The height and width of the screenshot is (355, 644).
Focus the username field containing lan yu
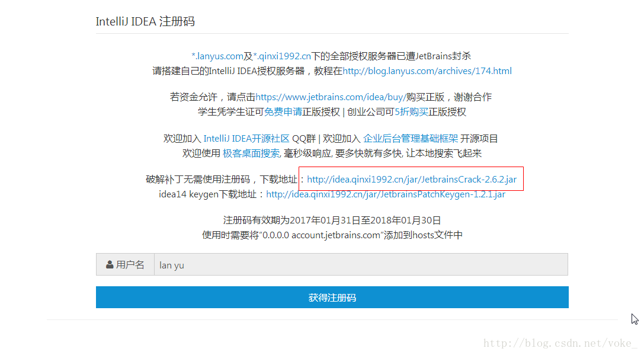[361, 264]
